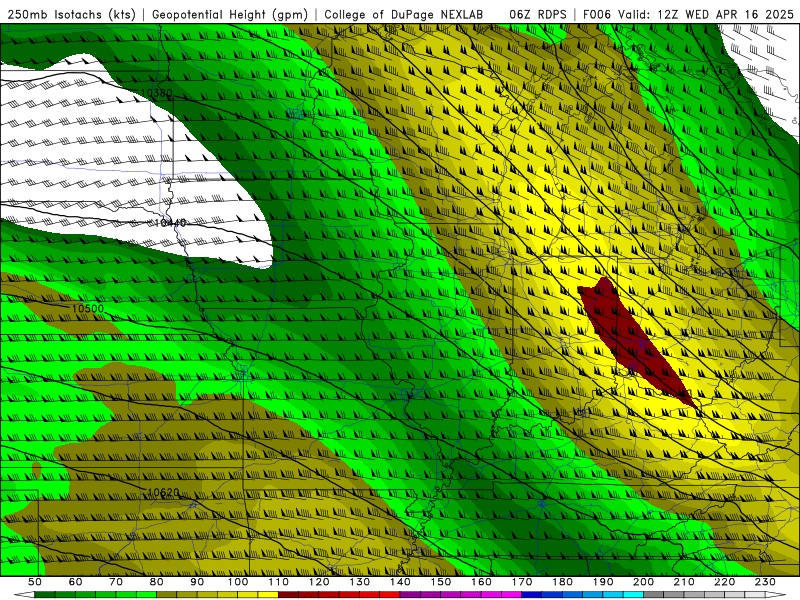Click the 110 value on color scale

(278, 582)
